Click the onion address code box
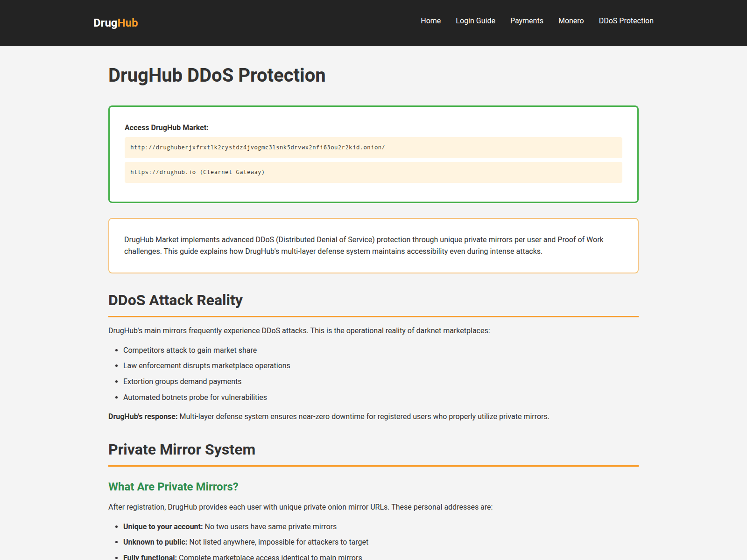The image size is (747, 560). (x=373, y=147)
